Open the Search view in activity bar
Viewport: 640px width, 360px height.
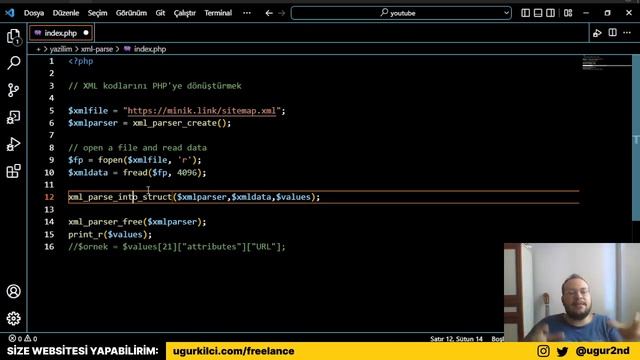pos(13,63)
